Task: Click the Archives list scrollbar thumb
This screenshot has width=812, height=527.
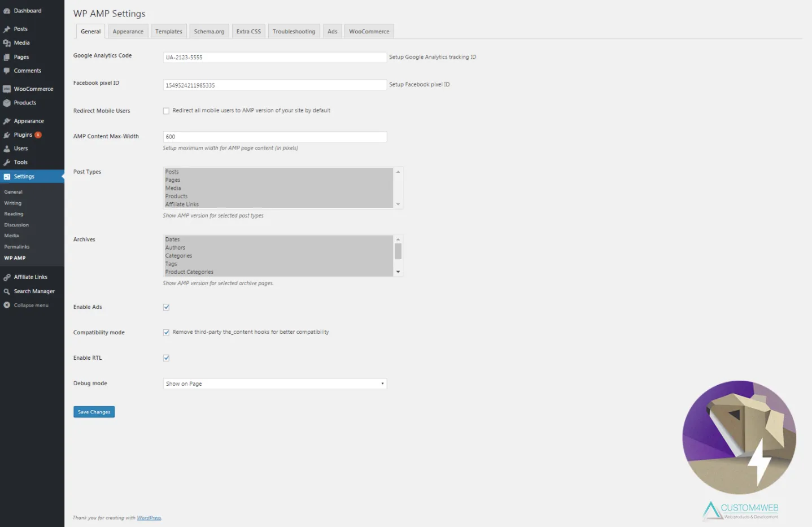Action: [398, 251]
